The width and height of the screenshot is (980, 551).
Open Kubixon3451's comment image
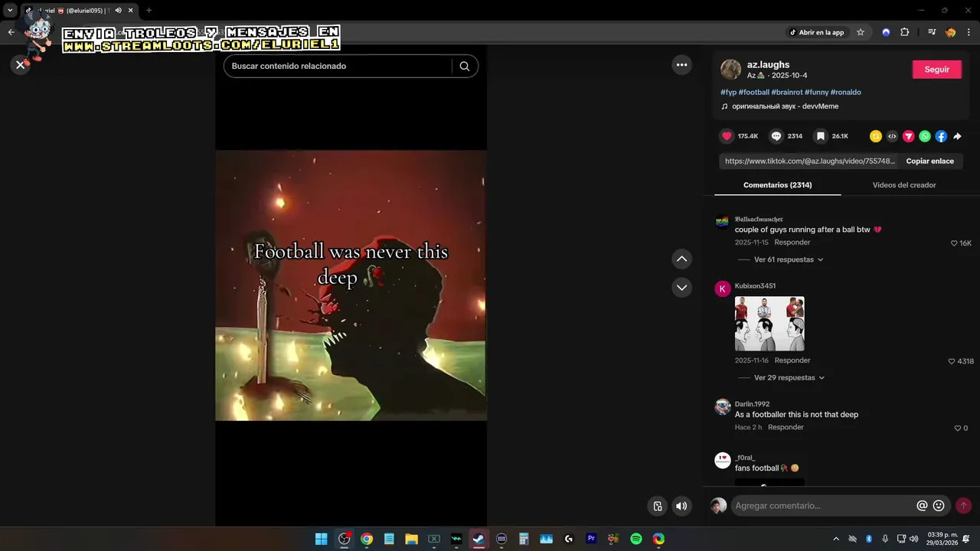tap(769, 324)
